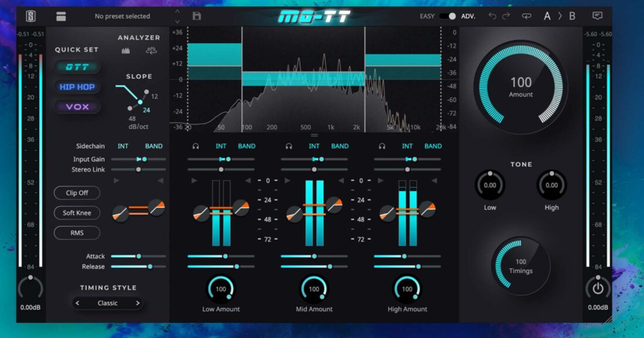The width and height of the screenshot is (644, 338).
Task: Toggle the EASY/ADV. mode switch
Action: point(448,16)
